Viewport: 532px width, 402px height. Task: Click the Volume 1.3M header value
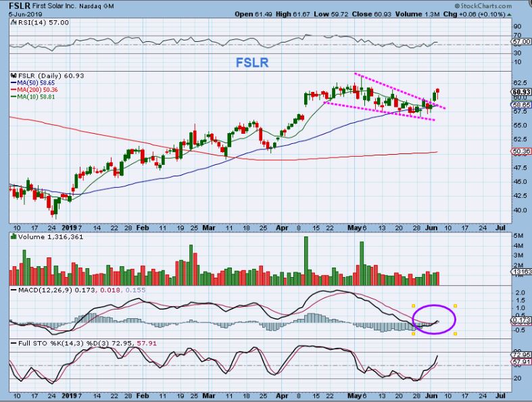click(x=417, y=14)
